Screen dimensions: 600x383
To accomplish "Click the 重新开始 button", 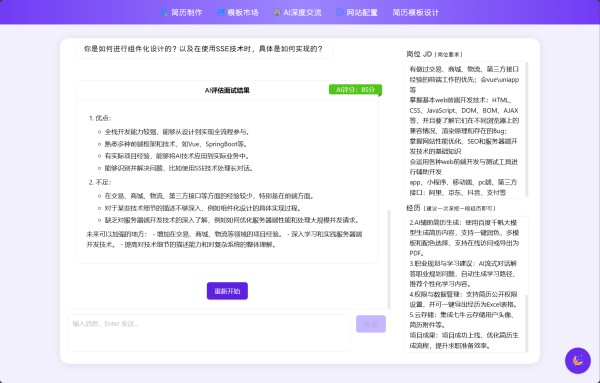I will coord(227,291).
